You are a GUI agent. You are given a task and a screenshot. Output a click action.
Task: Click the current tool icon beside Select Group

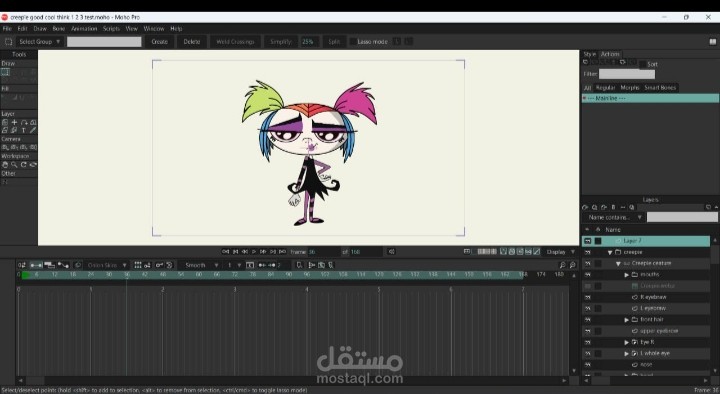tap(8, 41)
